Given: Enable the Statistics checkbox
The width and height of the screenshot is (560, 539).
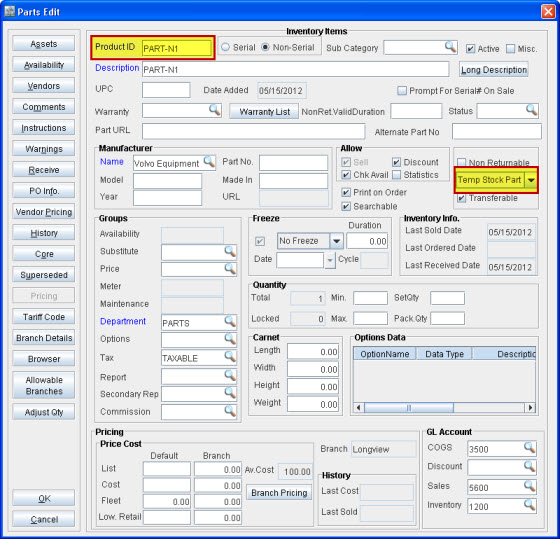Looking at the screenshot, I should click(x=396, y=175).
